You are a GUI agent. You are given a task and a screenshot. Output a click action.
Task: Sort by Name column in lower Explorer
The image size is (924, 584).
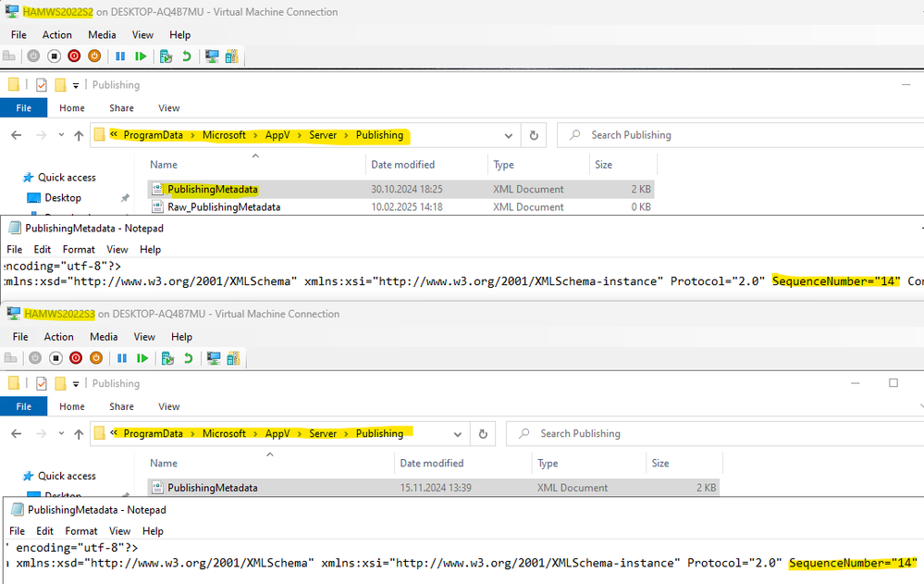click(164, 463)
